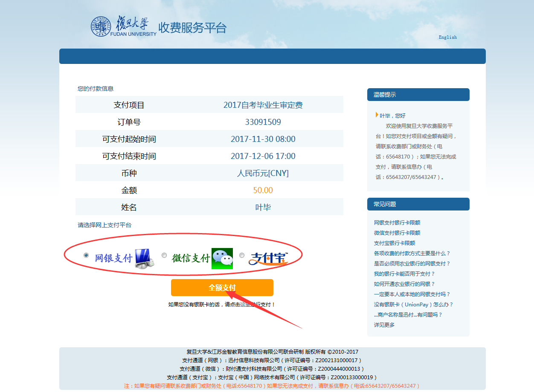Switch language via English link

coord(447,37)
